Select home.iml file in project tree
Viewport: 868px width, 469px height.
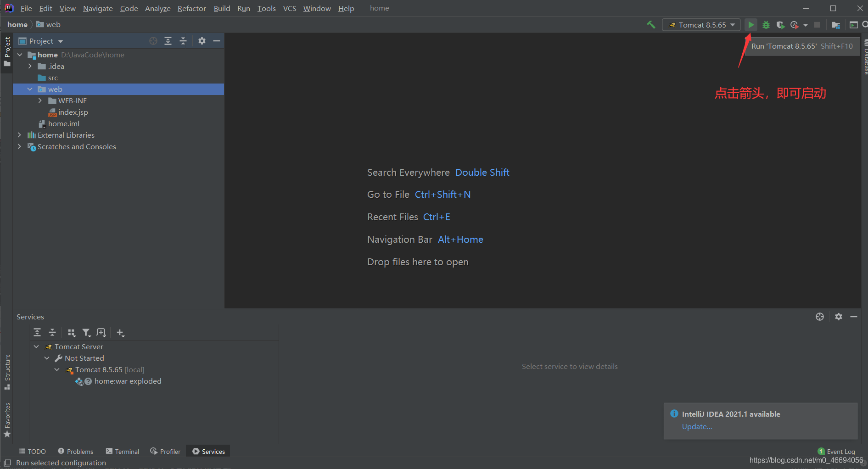[59, 123]
